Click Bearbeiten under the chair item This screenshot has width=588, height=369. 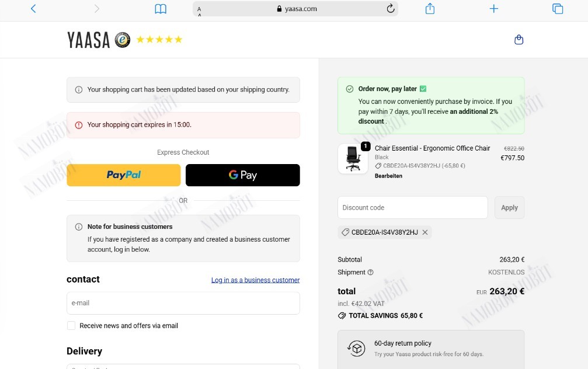pyautogui.click(x=388, y=176)
